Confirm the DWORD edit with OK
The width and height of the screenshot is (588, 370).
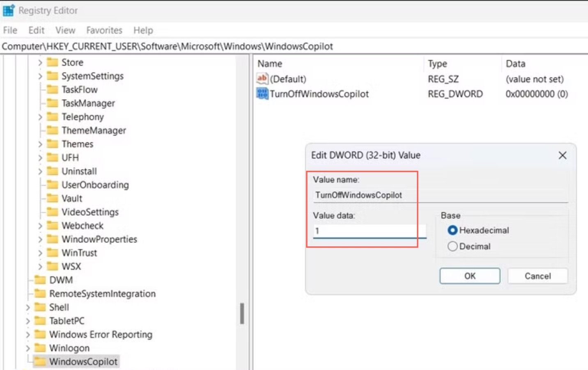click(x=470, y=276)
